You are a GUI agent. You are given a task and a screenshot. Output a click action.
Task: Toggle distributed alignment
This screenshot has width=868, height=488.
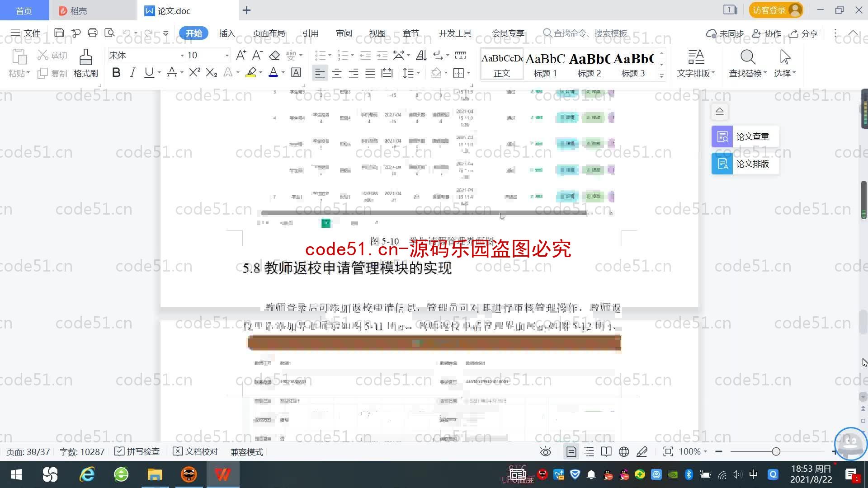pyautogui.click(x=387, y=73)
